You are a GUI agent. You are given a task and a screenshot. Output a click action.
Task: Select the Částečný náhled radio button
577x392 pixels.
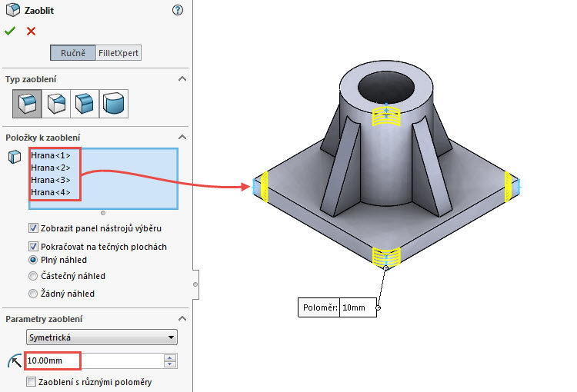pos(33,276)
